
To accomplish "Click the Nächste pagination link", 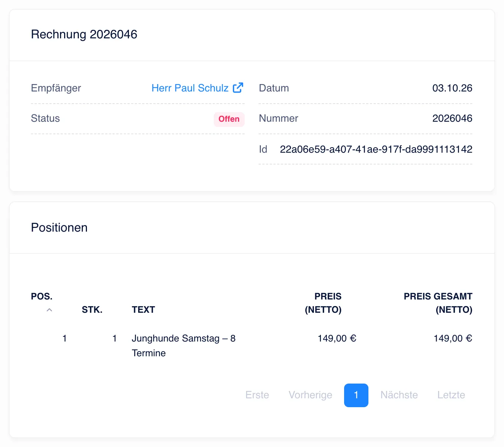I will 399,395.
